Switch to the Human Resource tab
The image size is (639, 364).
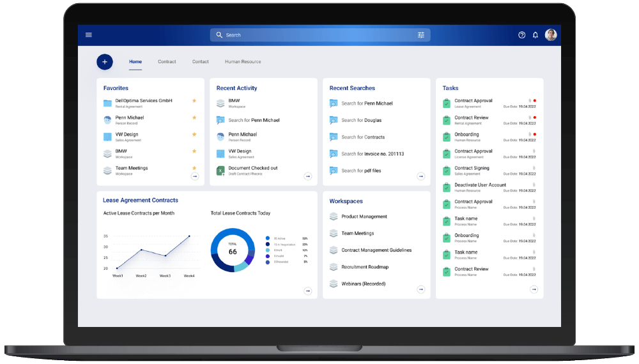(243, 62)
